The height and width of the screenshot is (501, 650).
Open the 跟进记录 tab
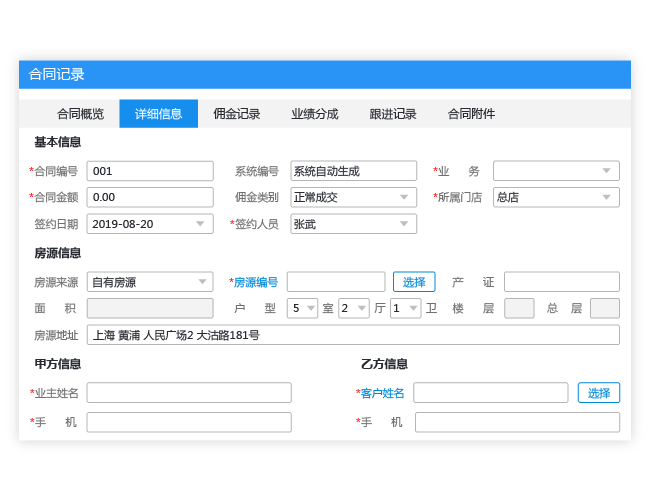click(393, 114)
